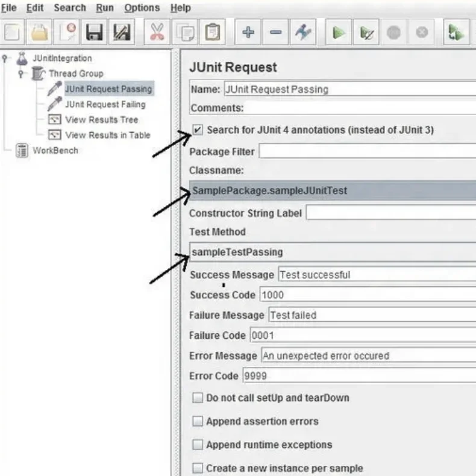Open the Run menu
The height and width of the screenshot is (476, 476).
coord(104,8)
